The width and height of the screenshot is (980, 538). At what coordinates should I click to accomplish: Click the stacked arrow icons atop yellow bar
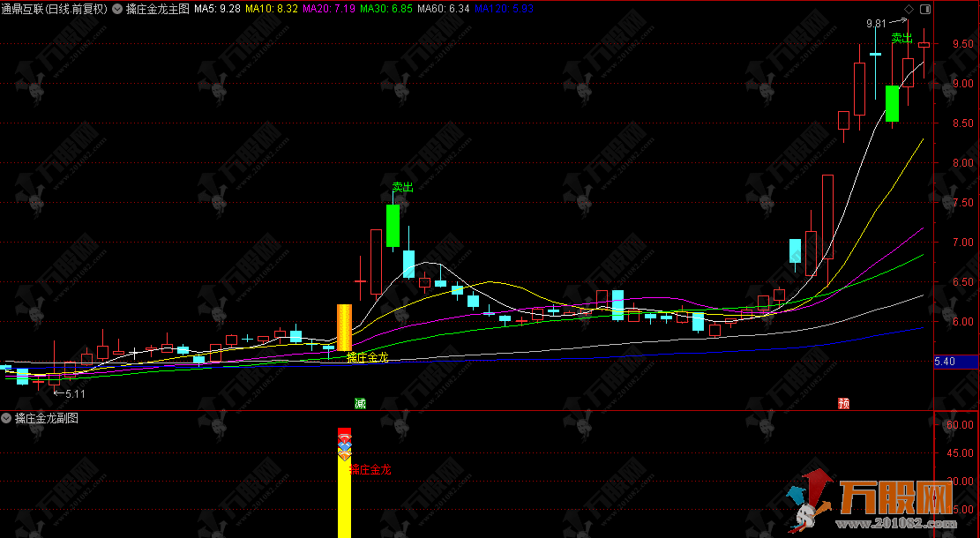344,444
